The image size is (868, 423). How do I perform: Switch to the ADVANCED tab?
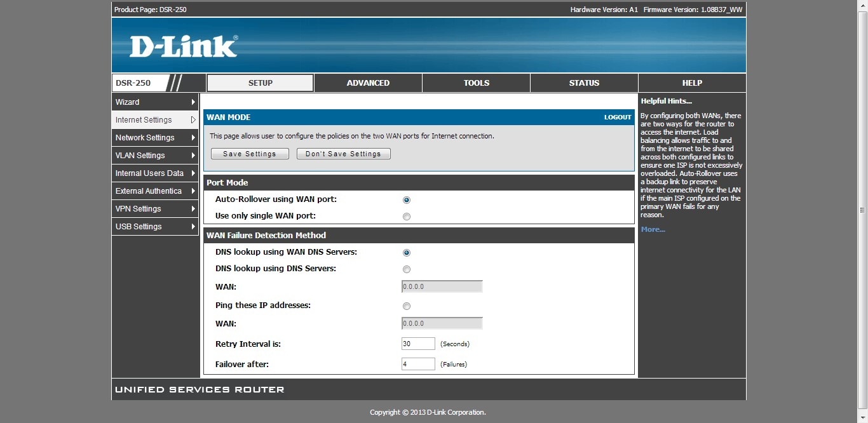click(368, 83)
